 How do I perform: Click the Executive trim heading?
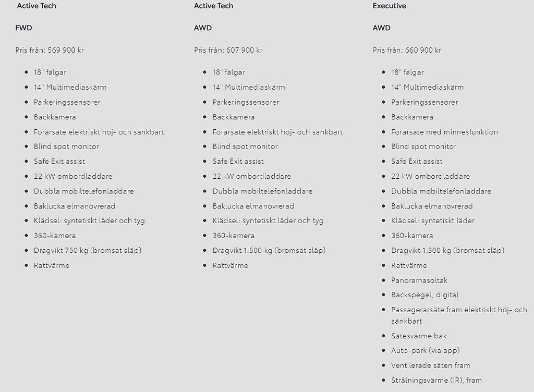tap(389, 6)
